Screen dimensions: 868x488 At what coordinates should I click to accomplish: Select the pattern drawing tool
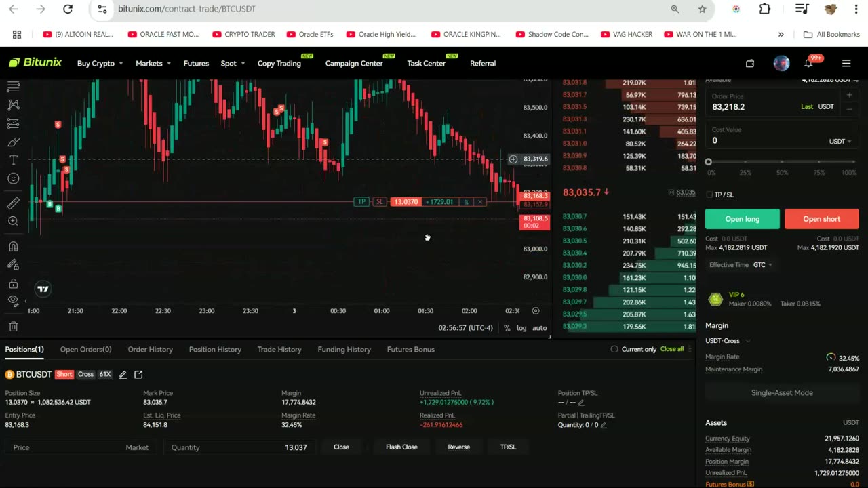pyautogui.click(x=13, y=105)
